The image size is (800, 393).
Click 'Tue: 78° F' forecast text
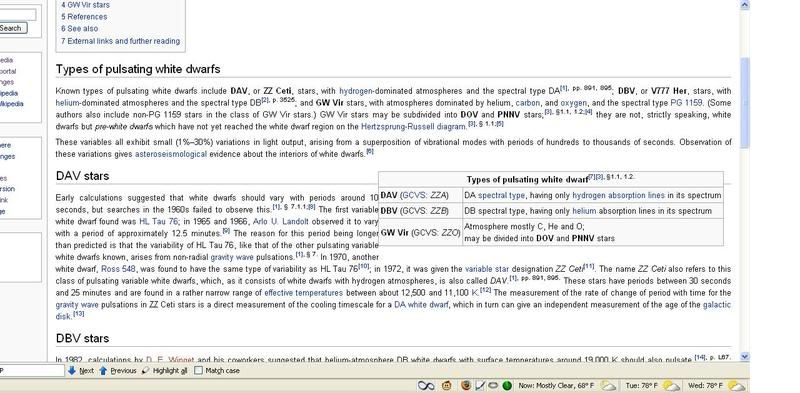pyautogui.click(x=642, y=386)
